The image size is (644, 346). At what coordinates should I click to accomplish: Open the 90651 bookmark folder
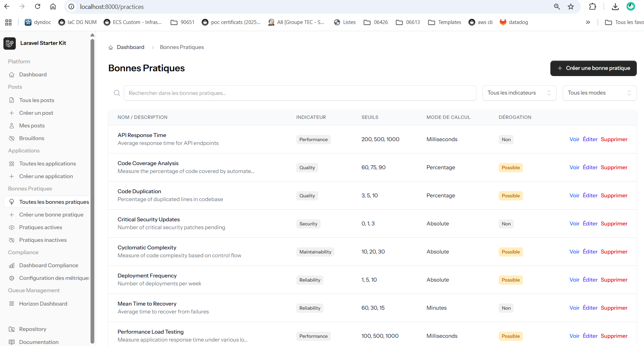click(x=182, y=22)
